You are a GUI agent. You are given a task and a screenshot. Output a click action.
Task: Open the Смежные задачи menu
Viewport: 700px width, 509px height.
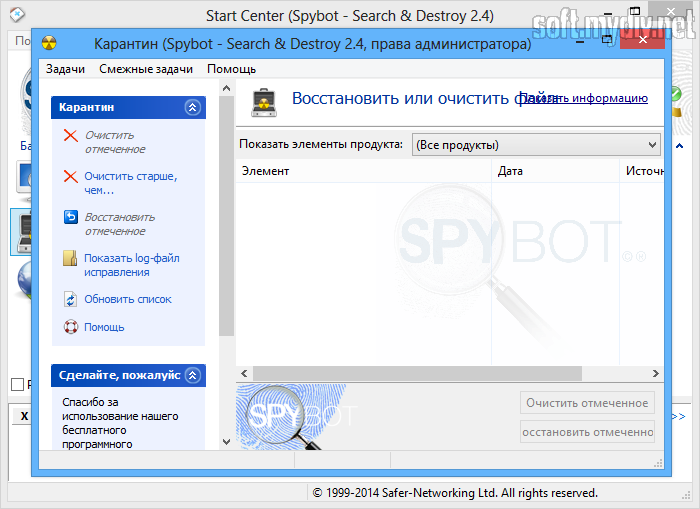point(146,69)
